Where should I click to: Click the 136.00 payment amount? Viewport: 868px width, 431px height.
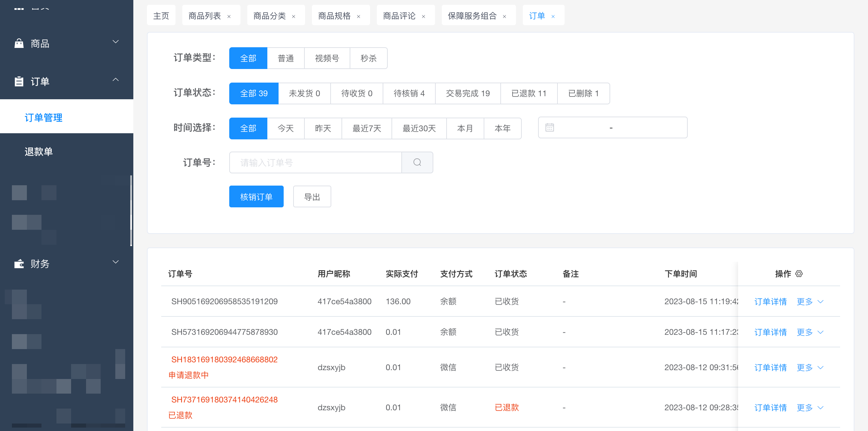point(398,301)
